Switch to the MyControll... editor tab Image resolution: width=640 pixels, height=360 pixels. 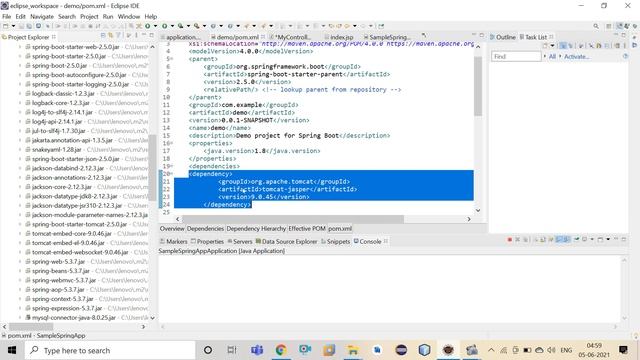point(290,37)
